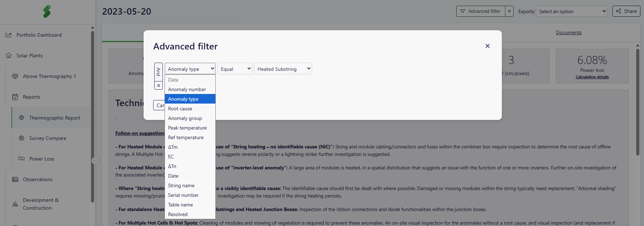Click the Development & Construction warning icon
644x226 pixels.
click(x=15, y=204)
